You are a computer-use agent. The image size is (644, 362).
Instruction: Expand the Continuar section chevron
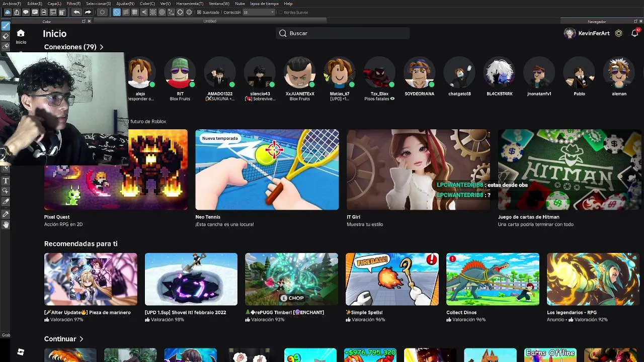pyautogui.click(x=81, y=339)
